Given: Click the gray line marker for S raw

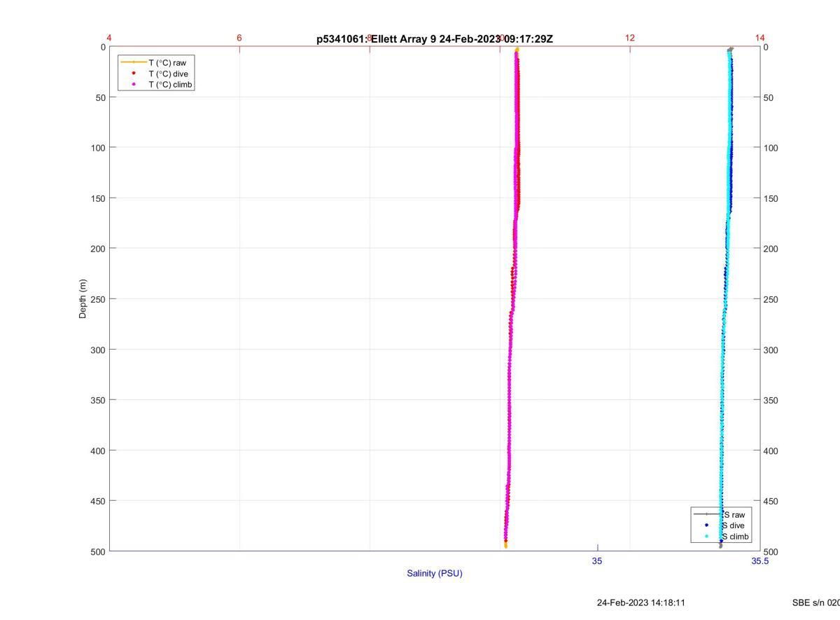Looking at the screenshot, I should coord(707,514).
